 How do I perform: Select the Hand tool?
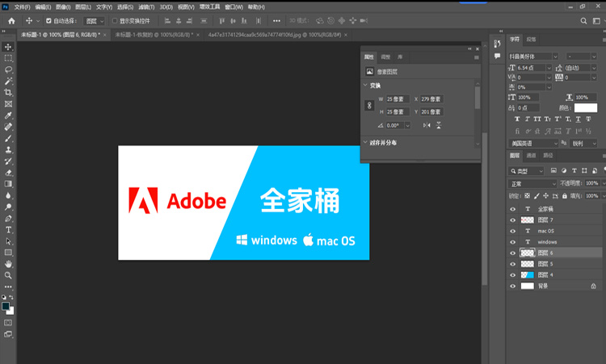(8, 264)
